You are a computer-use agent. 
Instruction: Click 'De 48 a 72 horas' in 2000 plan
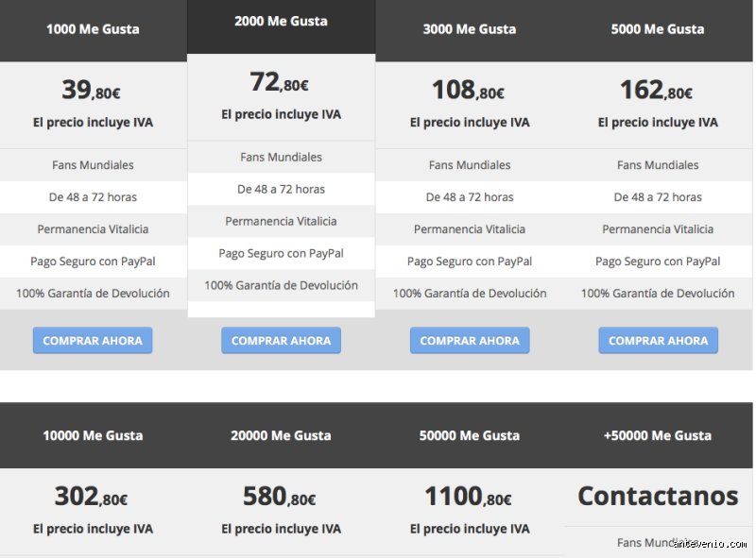(x=281, y=190)
